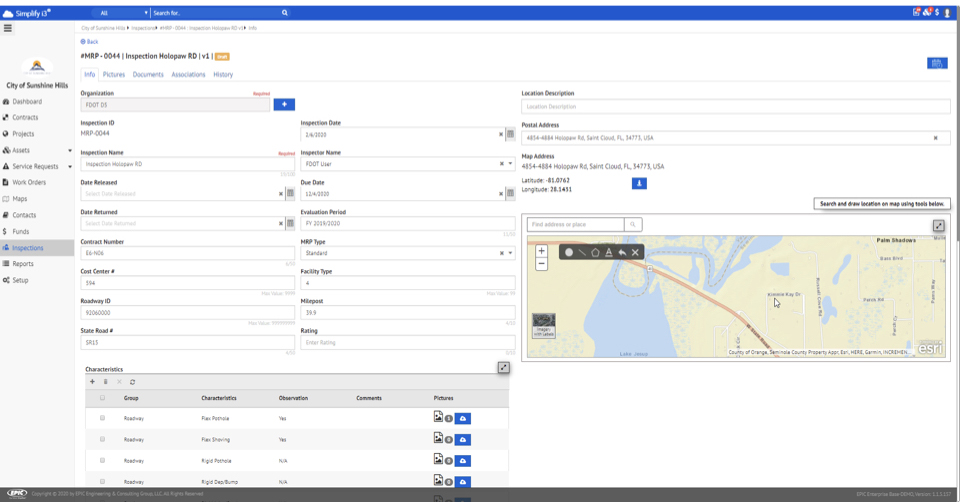Check the Flex Shoving row checkbox

102,439
